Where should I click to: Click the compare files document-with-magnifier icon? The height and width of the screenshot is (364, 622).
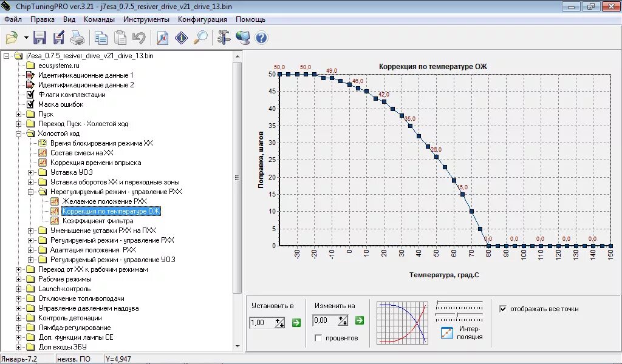coord(162,38)
